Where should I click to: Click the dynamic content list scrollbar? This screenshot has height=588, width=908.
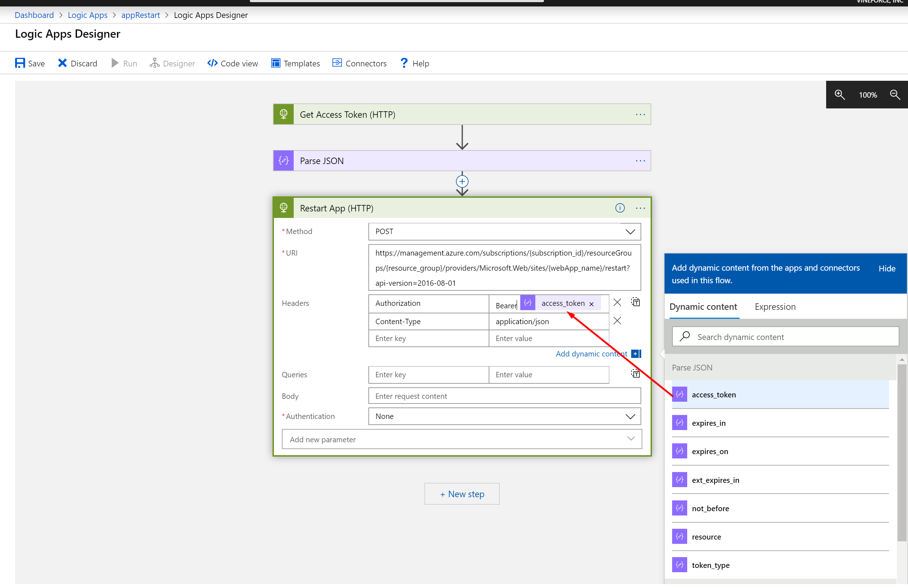pyautogui.click(x=902, y=452)
